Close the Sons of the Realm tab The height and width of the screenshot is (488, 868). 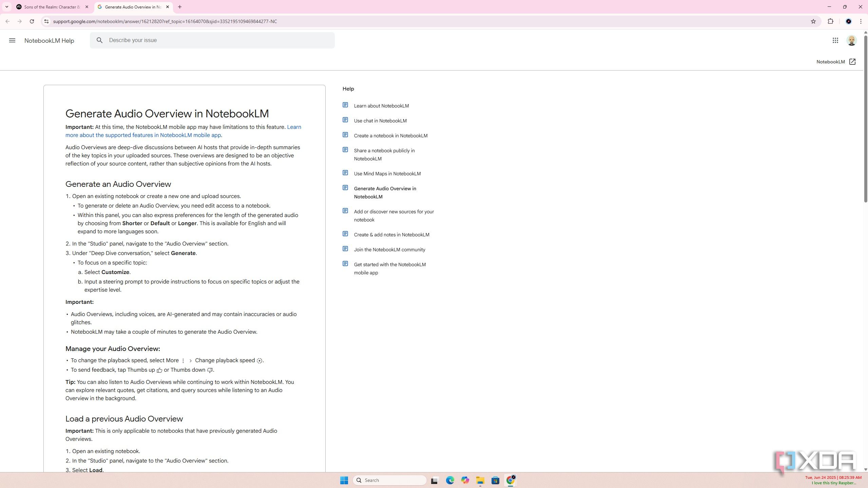87,7
